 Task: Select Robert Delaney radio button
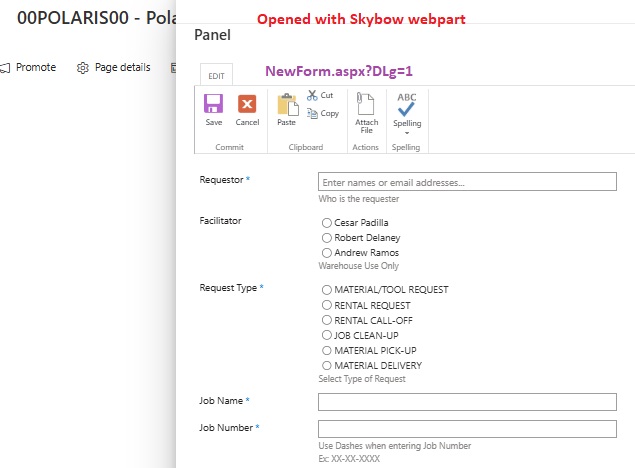click(326, 238)
